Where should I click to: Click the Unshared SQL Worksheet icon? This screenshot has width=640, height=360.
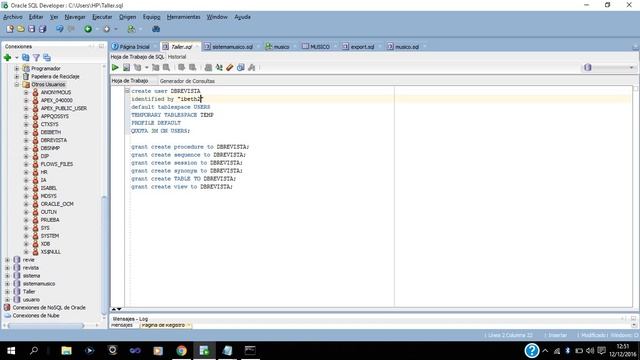(x=208, y=68)
